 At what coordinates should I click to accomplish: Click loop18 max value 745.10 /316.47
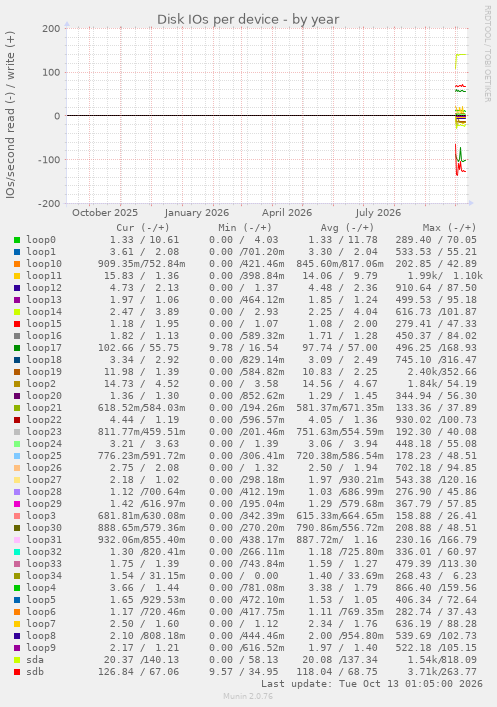click(436, 360)
